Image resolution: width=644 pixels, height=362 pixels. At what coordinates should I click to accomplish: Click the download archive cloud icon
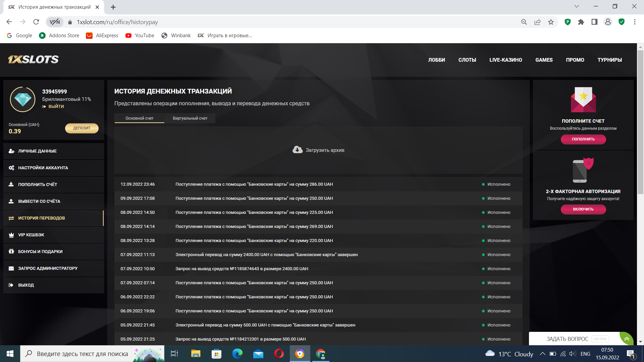coord(297,150)
